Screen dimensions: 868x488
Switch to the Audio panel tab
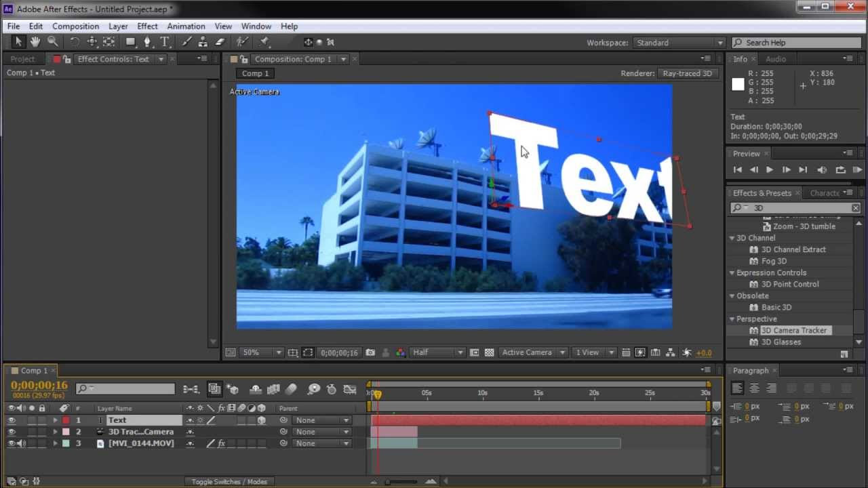point(776,59)
